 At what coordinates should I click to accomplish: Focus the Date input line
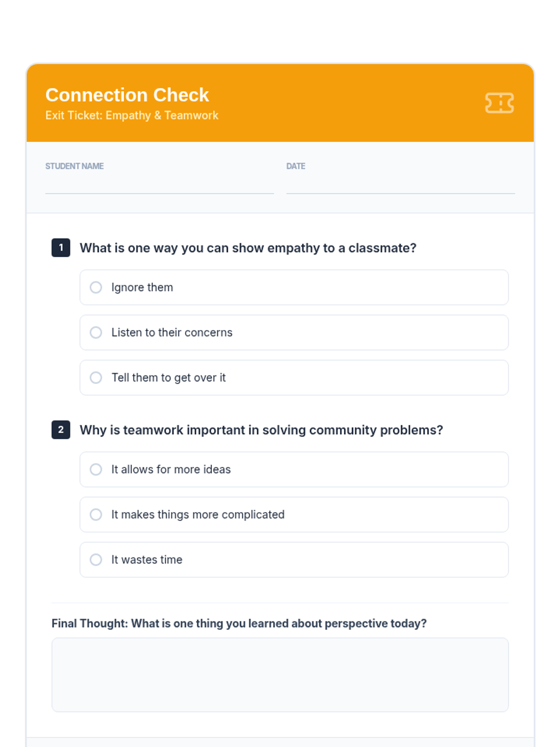tap(400, 184)
